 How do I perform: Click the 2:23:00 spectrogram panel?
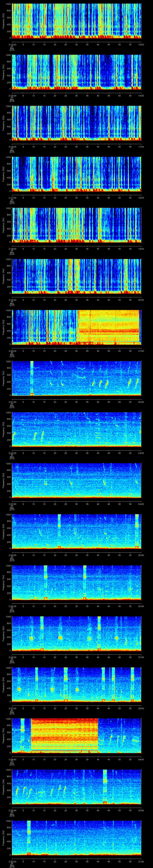76,481
